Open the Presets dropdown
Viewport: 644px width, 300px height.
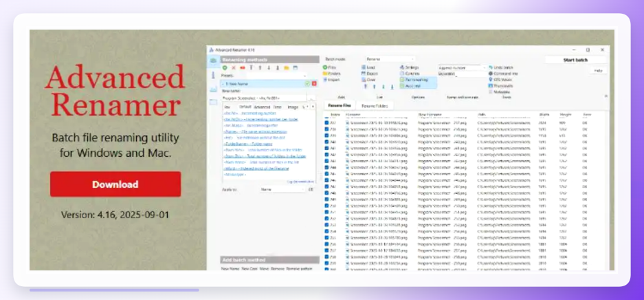[276, 76]
